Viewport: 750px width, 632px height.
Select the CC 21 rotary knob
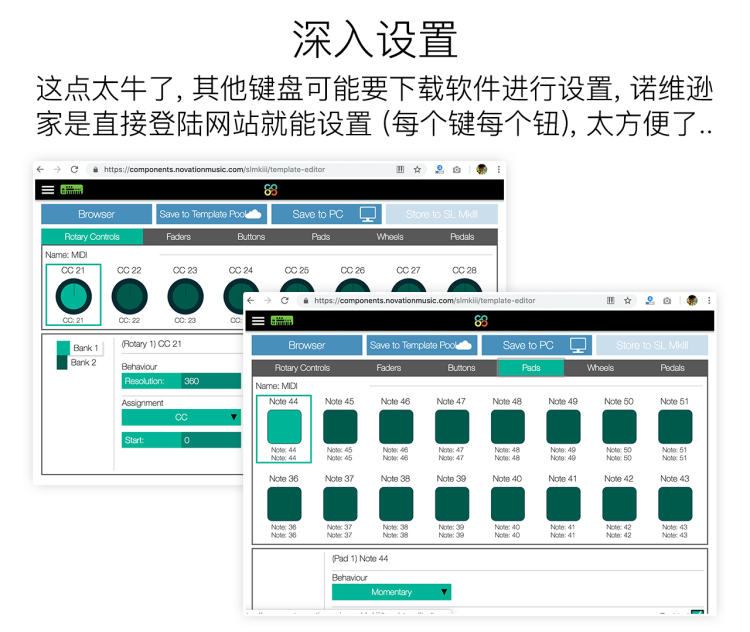pos(74,296)
